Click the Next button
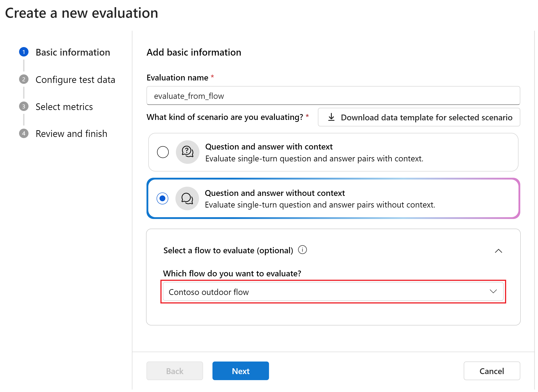 click(241, 371)
